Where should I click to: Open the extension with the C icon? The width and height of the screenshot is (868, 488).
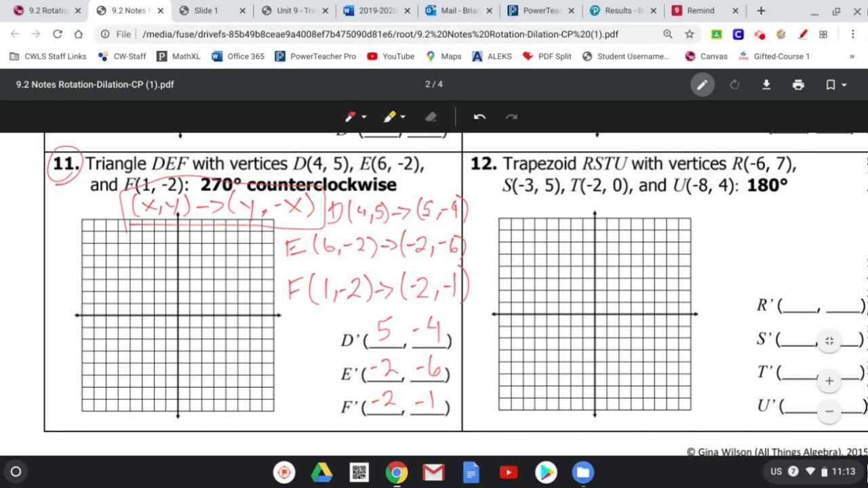(x=738, y=35)
